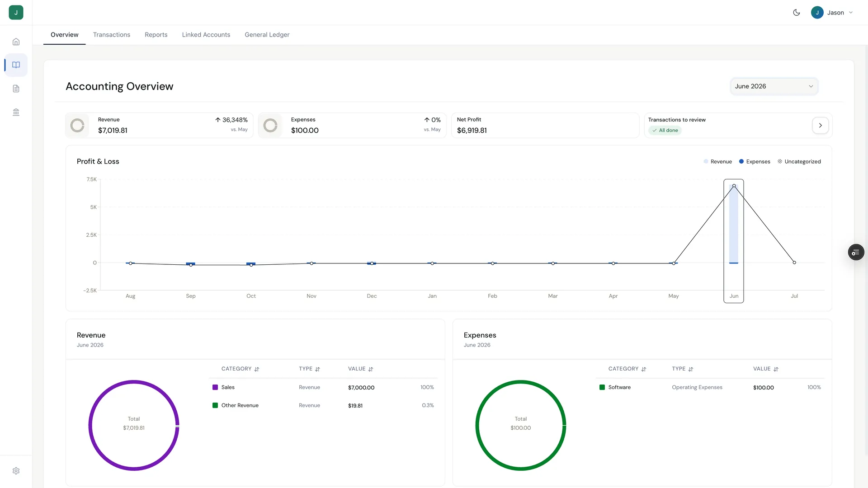Click the $19.81 Other Revenue value
This screenshot has height=488, width=868.
(x=355, y=406)
